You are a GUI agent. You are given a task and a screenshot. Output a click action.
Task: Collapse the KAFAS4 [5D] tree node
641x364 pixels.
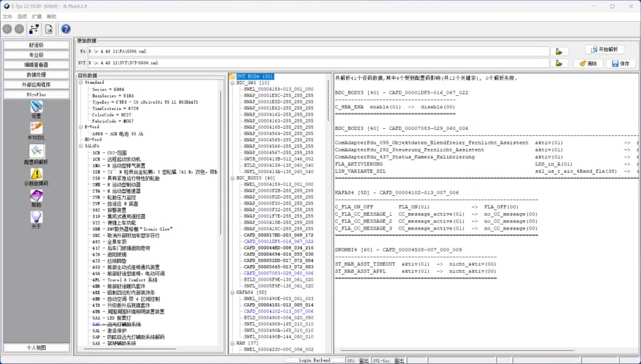233,293
